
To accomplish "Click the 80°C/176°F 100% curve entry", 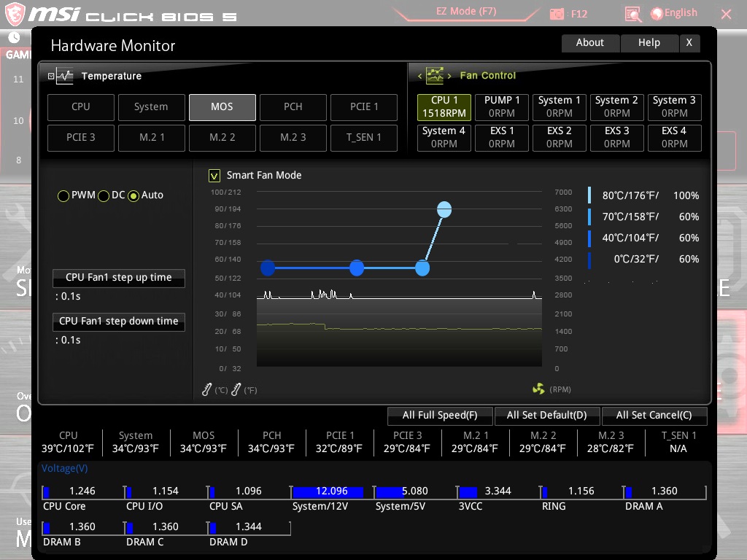I will (644, 195).
